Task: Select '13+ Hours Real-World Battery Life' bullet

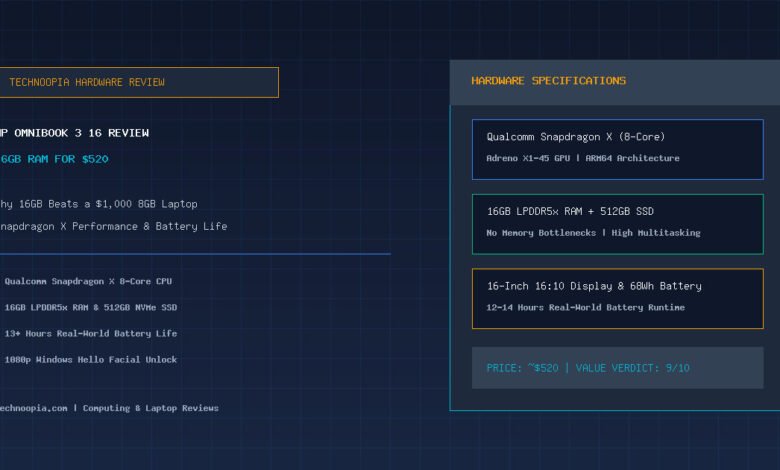Action: tap(91, 334)
